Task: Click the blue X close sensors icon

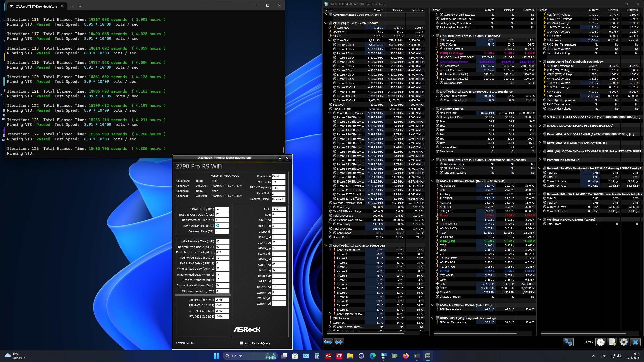Action: (x=635, y=342)
